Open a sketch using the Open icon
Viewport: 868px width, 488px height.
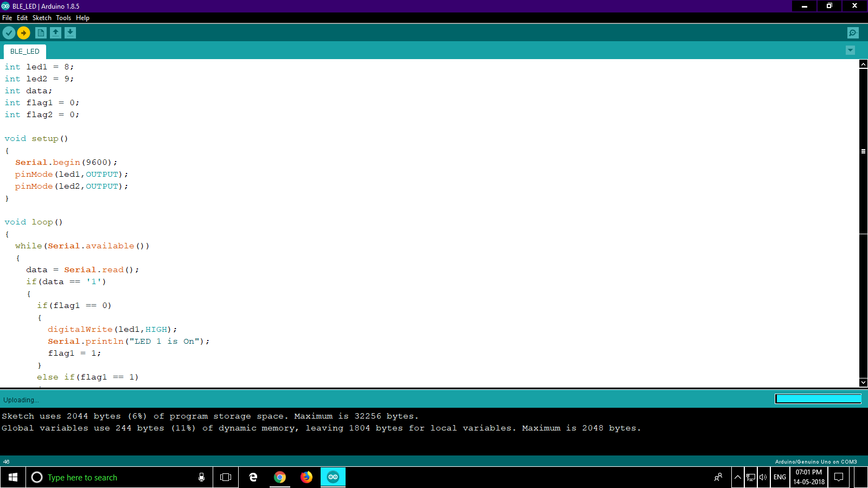point(55,33)
